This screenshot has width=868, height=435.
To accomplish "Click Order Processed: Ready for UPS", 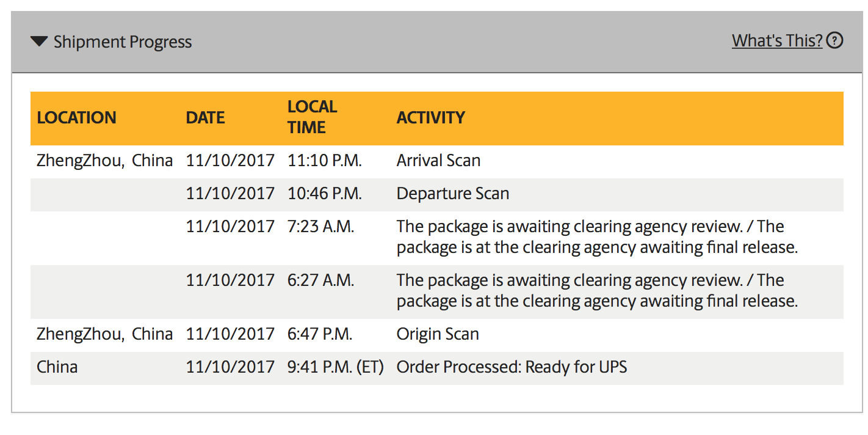I will click(512, 368).
